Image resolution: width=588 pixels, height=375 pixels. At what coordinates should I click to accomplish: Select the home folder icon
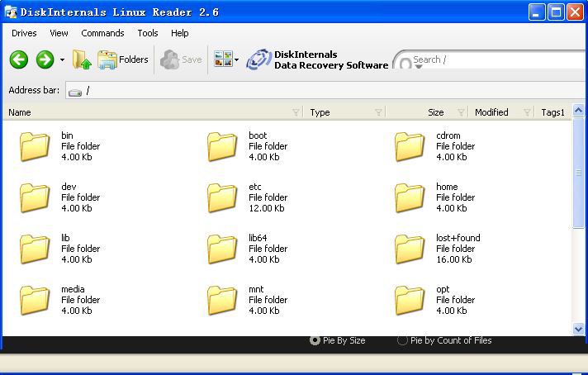click(410, 198)
